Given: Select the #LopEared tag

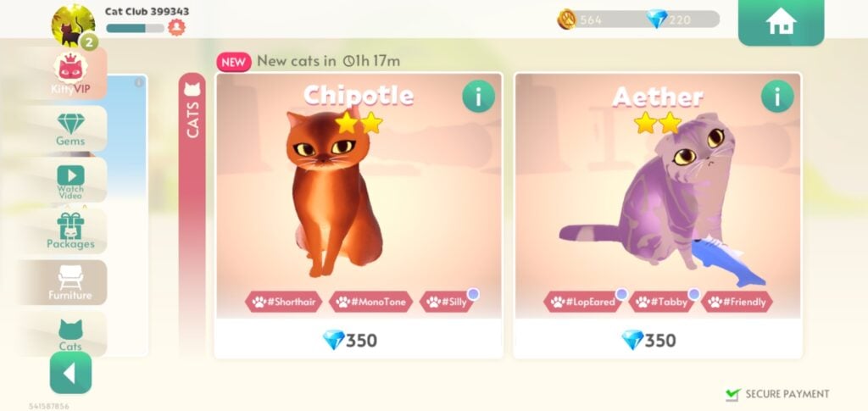Looking at the screenshot, I should tap(583, 302).
